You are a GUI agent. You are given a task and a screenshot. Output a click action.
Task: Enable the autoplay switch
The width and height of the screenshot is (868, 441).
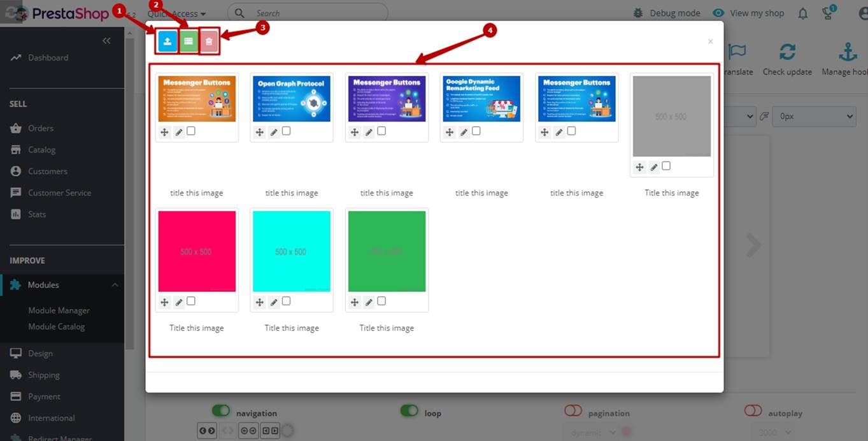coord(753,411)
